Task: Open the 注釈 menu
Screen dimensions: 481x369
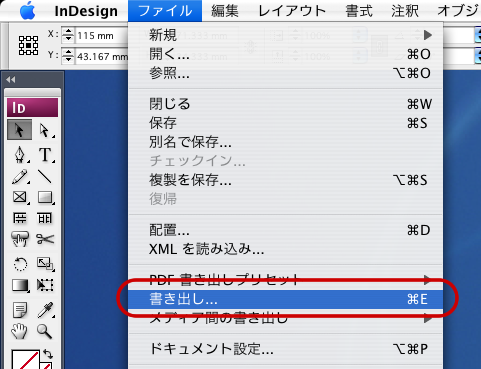Action: [405, 11]
